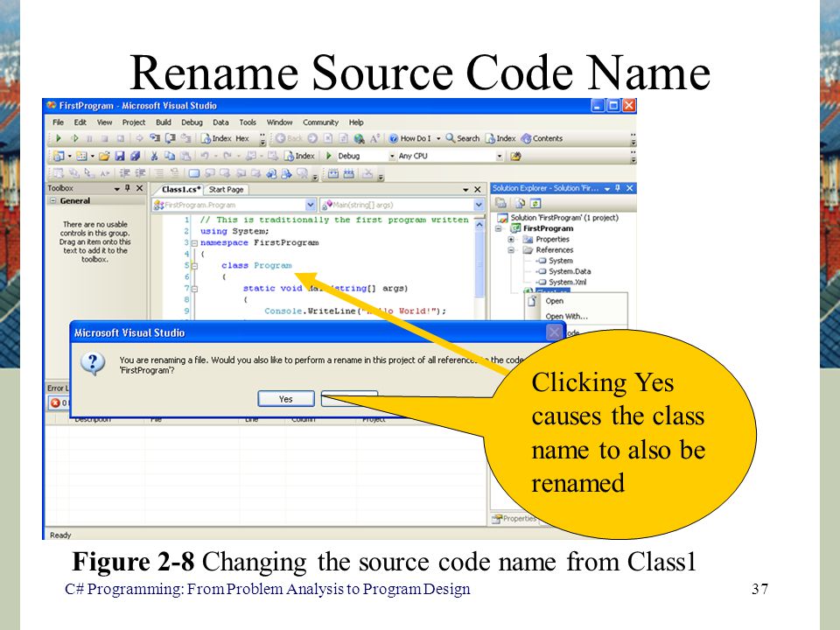
Task: Open the Tools menu
Action: 248,122
